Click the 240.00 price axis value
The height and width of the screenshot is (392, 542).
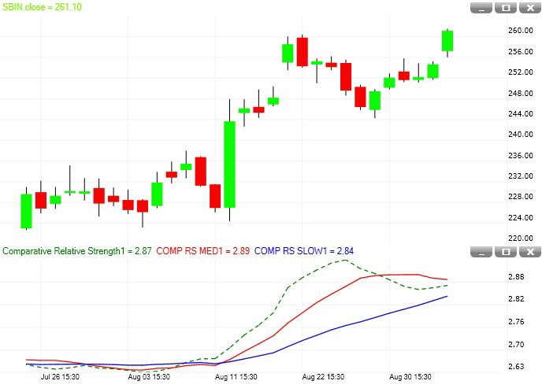(520, 135)
